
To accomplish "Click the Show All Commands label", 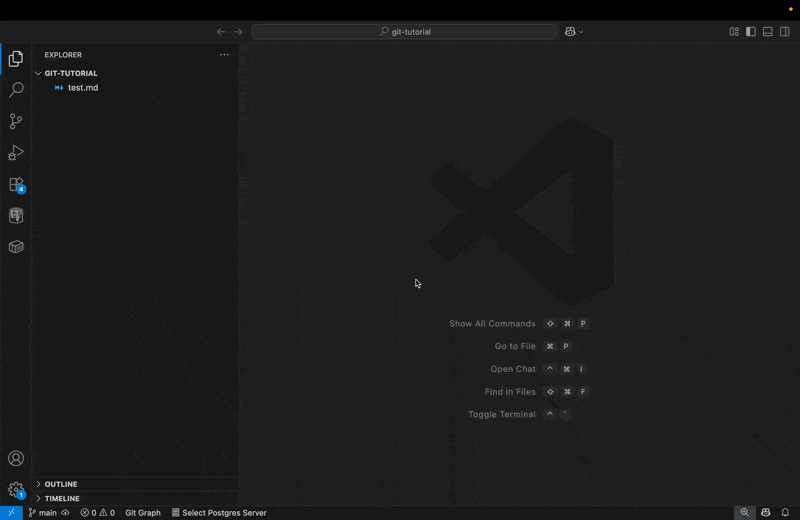I will click(x=492, y=324).
